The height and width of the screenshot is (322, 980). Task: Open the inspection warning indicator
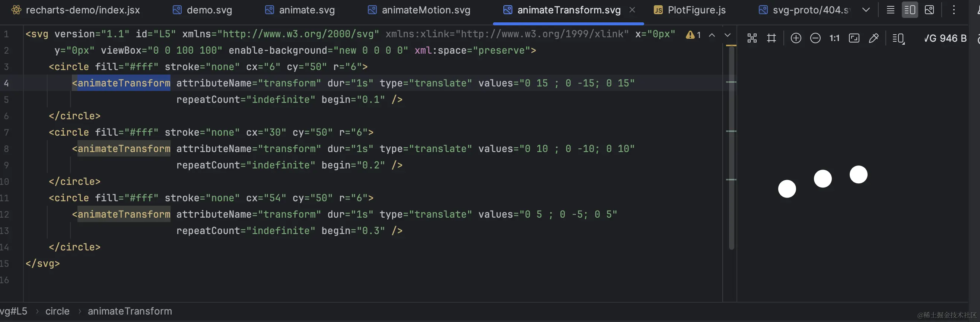[x=693, y=35]
